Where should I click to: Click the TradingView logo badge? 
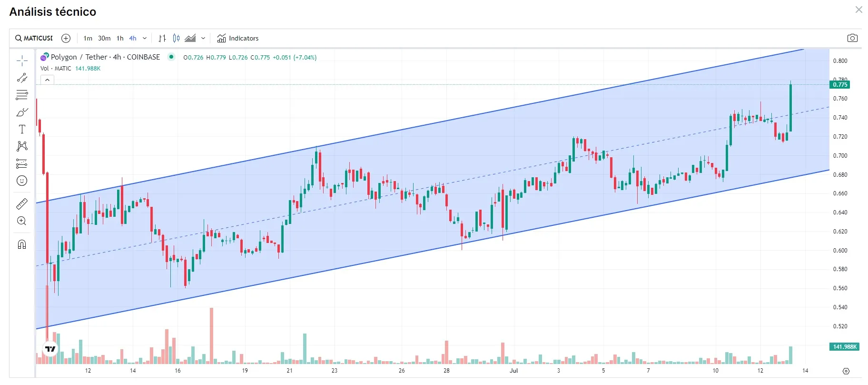click(50, 349)
